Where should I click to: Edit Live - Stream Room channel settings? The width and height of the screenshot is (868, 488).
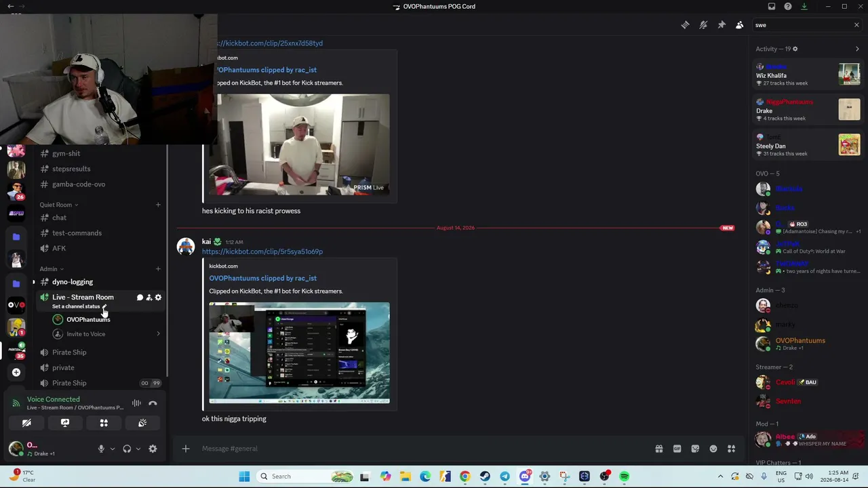point(158,298)
